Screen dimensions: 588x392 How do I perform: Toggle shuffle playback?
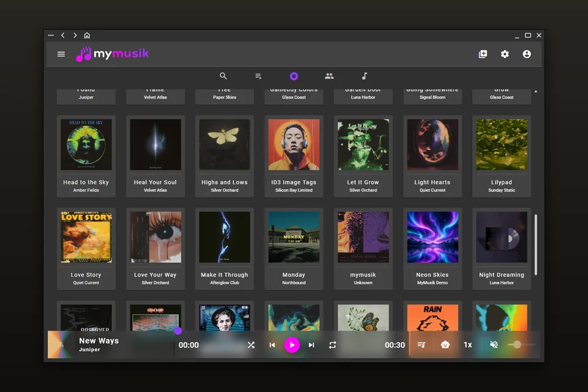coord(251,345)
